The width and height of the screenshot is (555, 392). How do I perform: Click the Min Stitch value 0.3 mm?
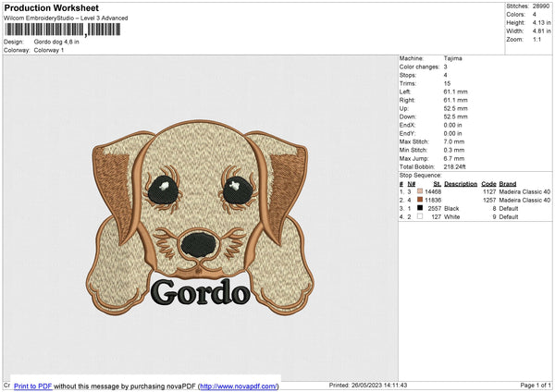point(454,150)
